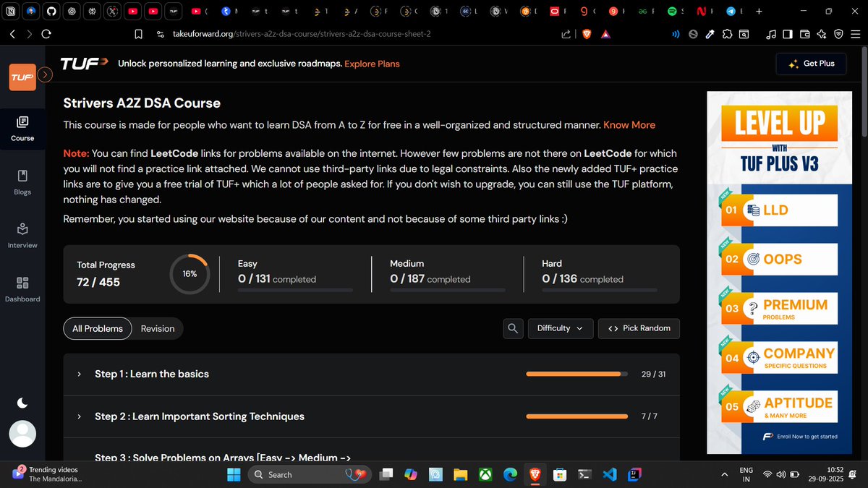Open the media control music note icon
868x488 pixels.
tap(771, 34)
